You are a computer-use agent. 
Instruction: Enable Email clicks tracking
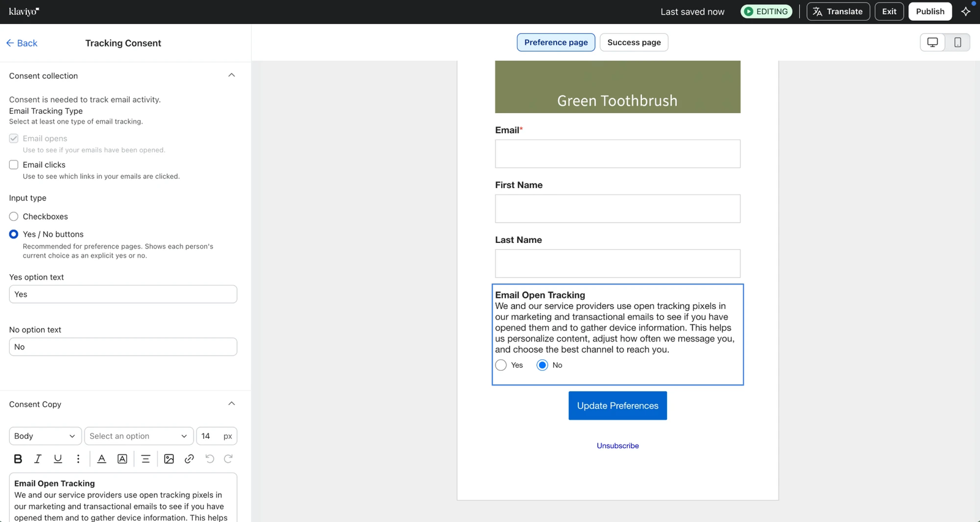point(13,165)
